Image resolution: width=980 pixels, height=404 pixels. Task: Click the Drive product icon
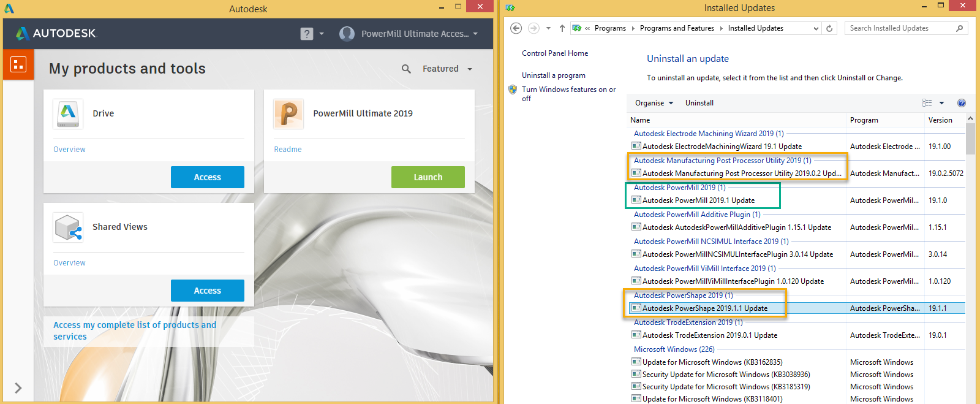68,113
